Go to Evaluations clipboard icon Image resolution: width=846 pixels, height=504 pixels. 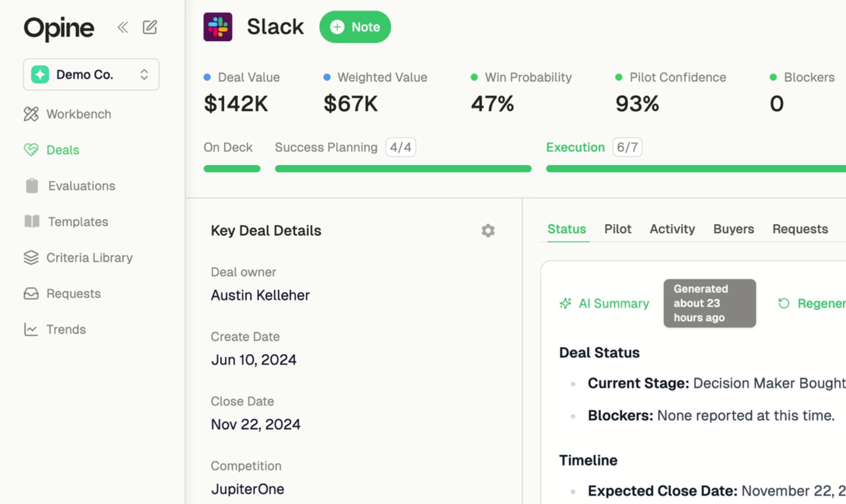point(32,186)
